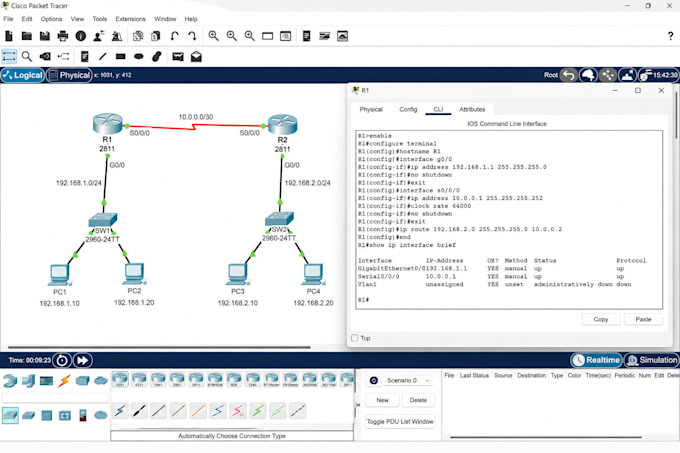Click Power Cycle Devices button near time

62,360
